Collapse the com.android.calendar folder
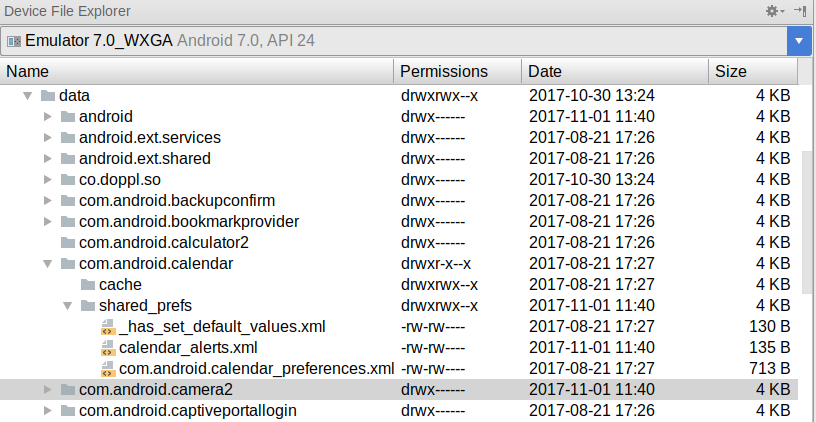 (x=48, y=264)
